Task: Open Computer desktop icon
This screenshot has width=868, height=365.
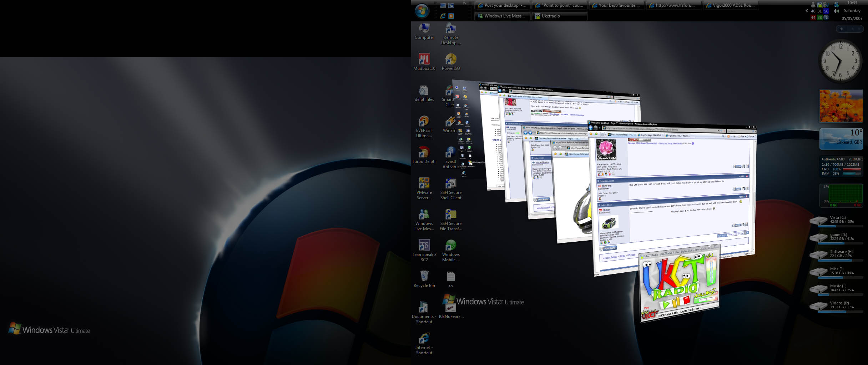Action: pos(424,31)
